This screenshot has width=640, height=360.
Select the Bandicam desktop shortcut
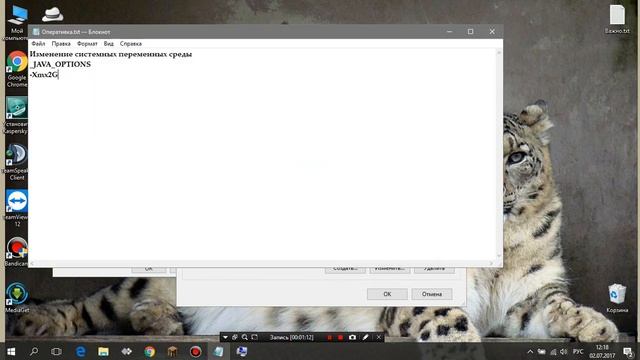(x=17, y=252)
